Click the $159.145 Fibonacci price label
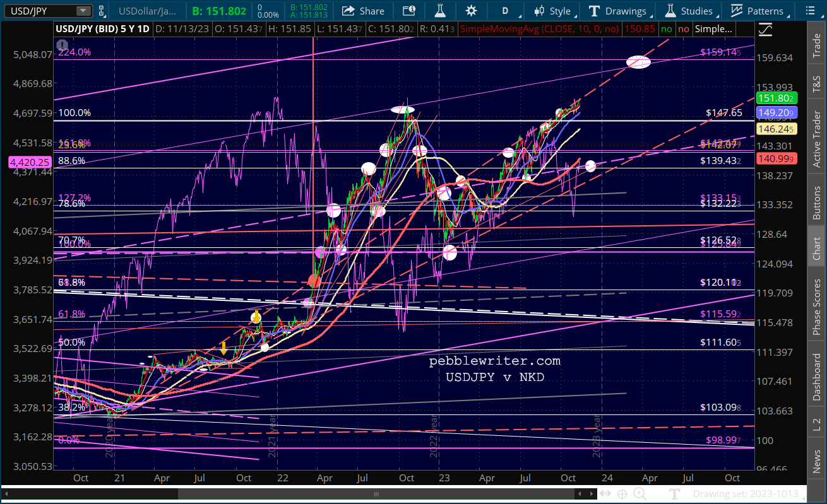Image resolution: width=827 pixels, height=504 pixels. [x=720, y=53]
